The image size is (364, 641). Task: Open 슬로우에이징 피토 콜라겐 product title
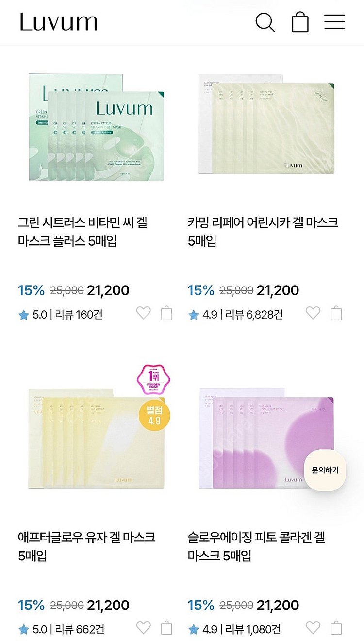click(x=256, y=546)
